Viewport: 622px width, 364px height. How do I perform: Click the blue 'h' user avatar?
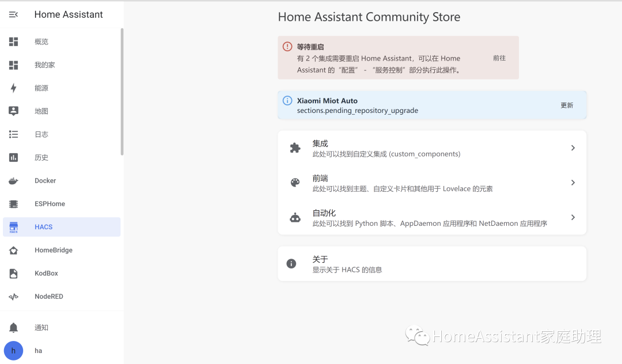[x=13, y=351]
